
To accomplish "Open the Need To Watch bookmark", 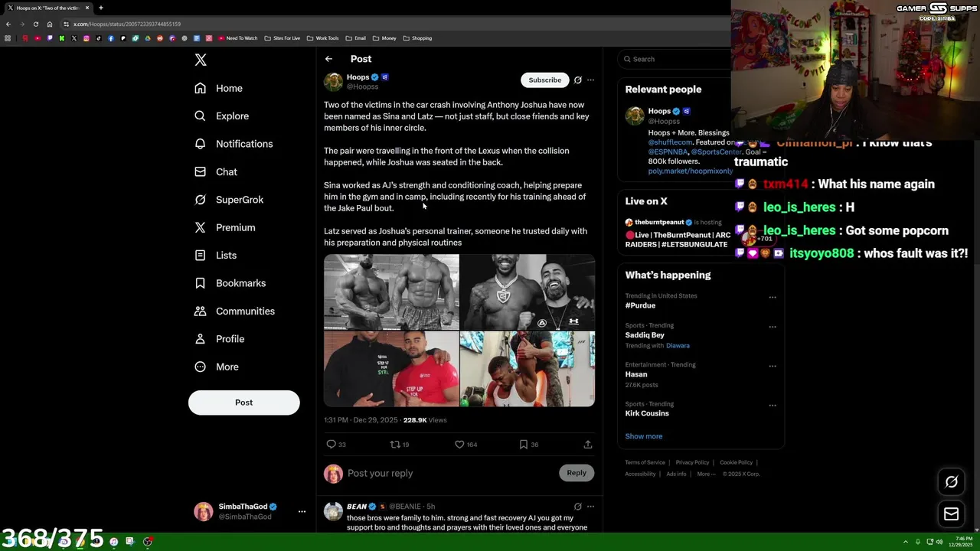I will pyautogui.click(x=238, y=38).
